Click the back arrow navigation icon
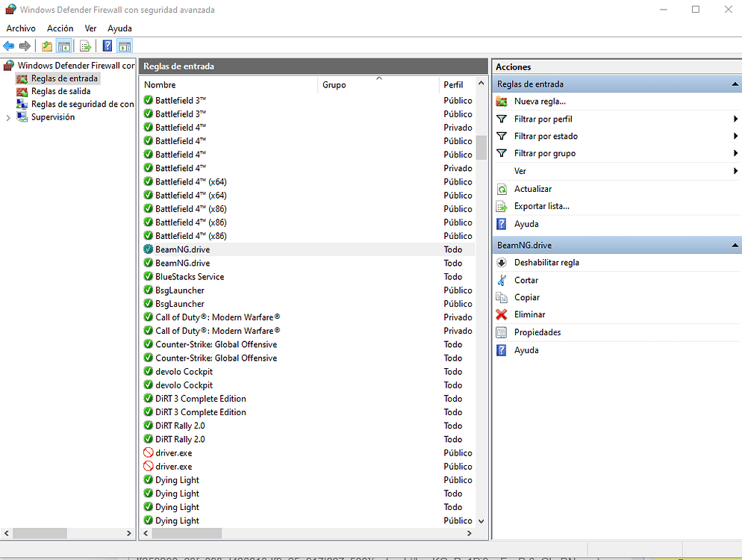The width and height of the screenshot is (742, 560). (8, 46)
